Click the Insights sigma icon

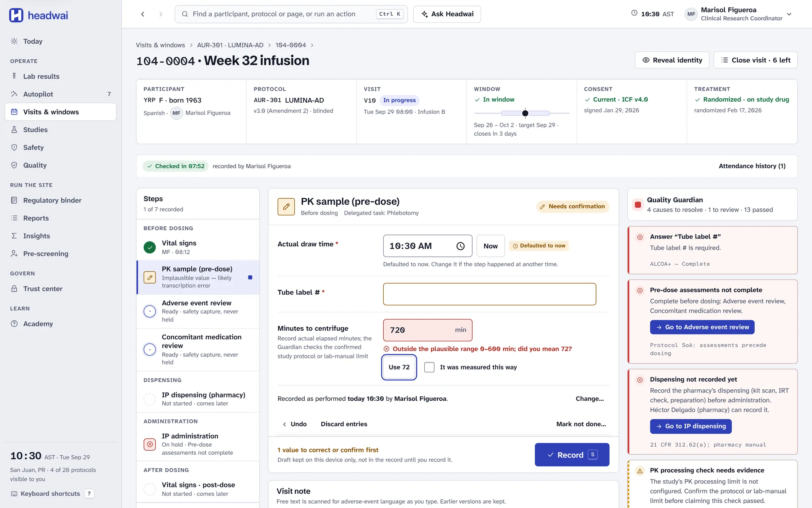click(14, 236)
